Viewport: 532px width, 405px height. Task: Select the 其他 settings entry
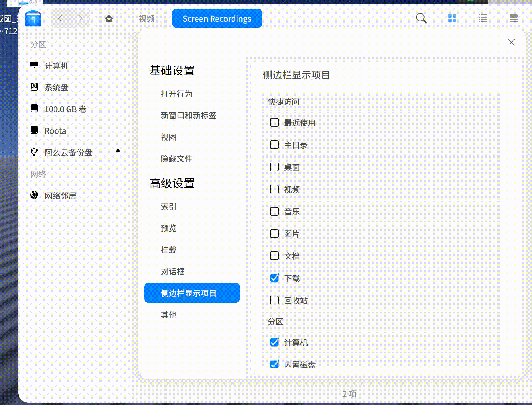[168, 315]
